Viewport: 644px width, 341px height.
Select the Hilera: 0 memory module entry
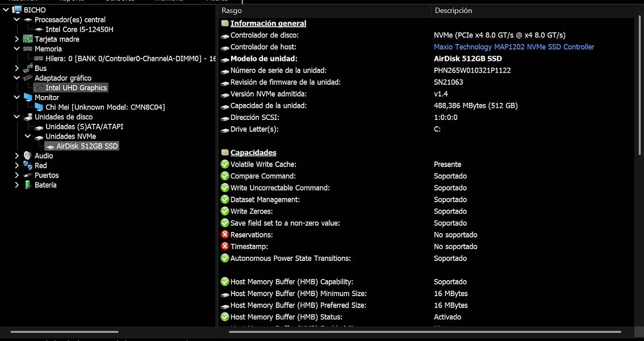coord(131,59)
